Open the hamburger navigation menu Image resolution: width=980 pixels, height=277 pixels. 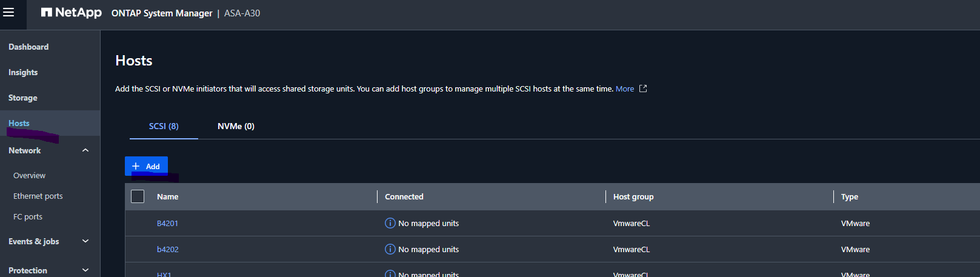tap(8, 12)
